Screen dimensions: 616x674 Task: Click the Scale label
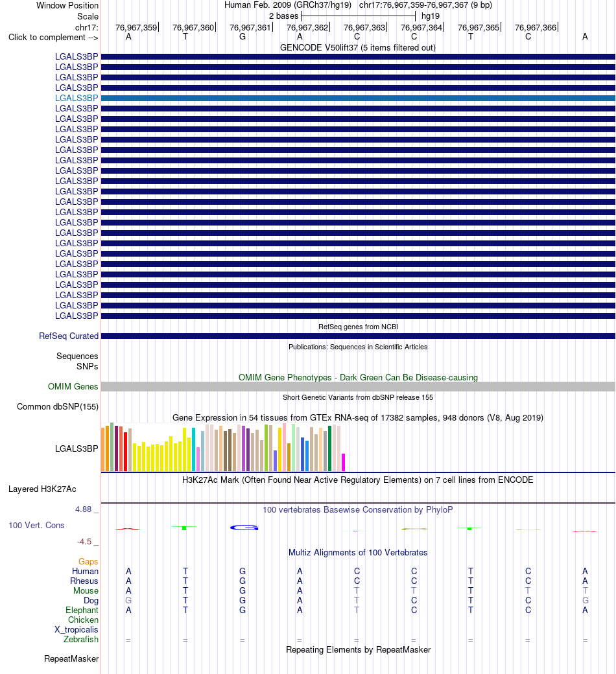pyautogui.click(x=88, y=16)
